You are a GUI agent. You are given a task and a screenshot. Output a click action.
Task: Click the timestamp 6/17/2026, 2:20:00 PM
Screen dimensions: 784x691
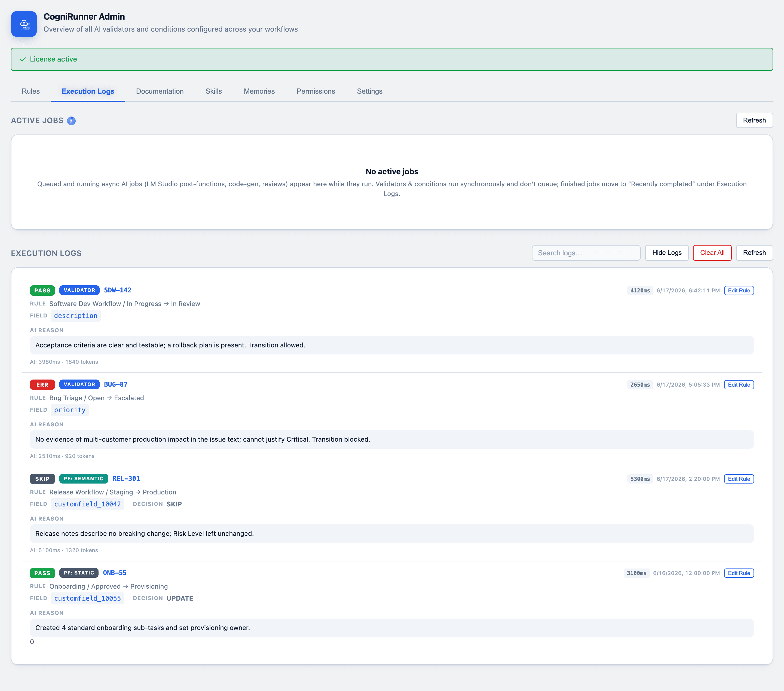(x=688, y=479)
